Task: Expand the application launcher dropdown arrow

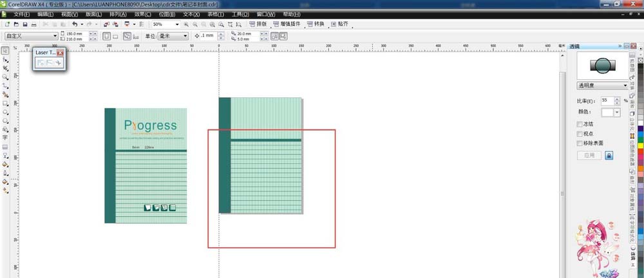Action: pyautogui.click(x=134, y=24)
